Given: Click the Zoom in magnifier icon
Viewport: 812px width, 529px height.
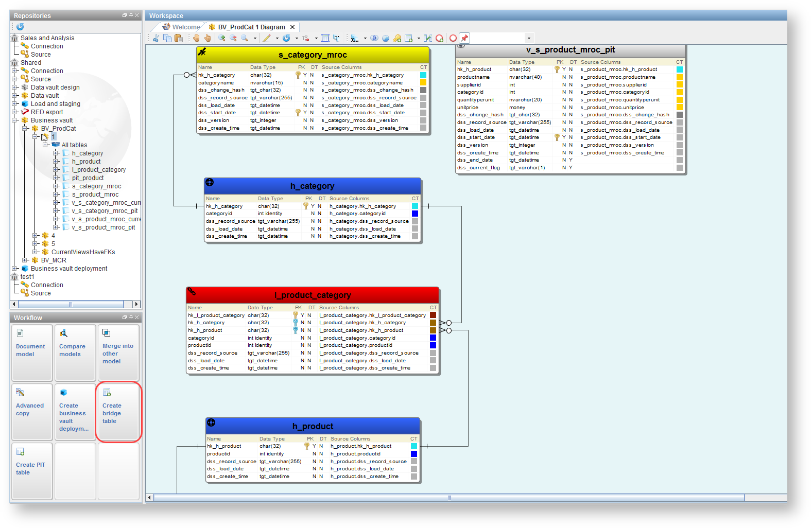Looking at the screenshot, I should click(x=222, y=38).
